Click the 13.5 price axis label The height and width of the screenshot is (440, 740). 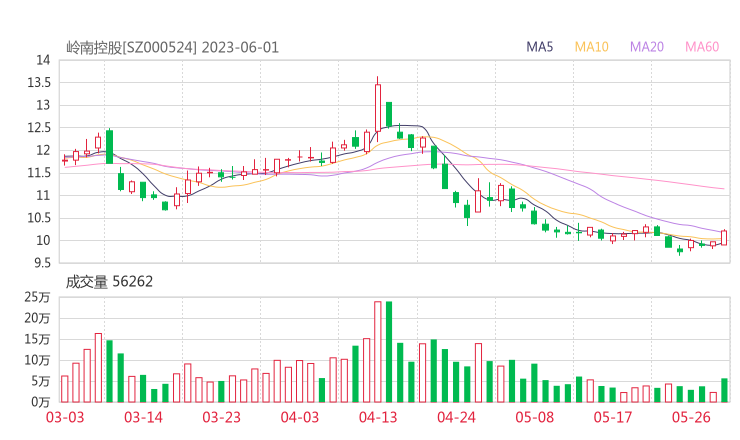point(39,83)
